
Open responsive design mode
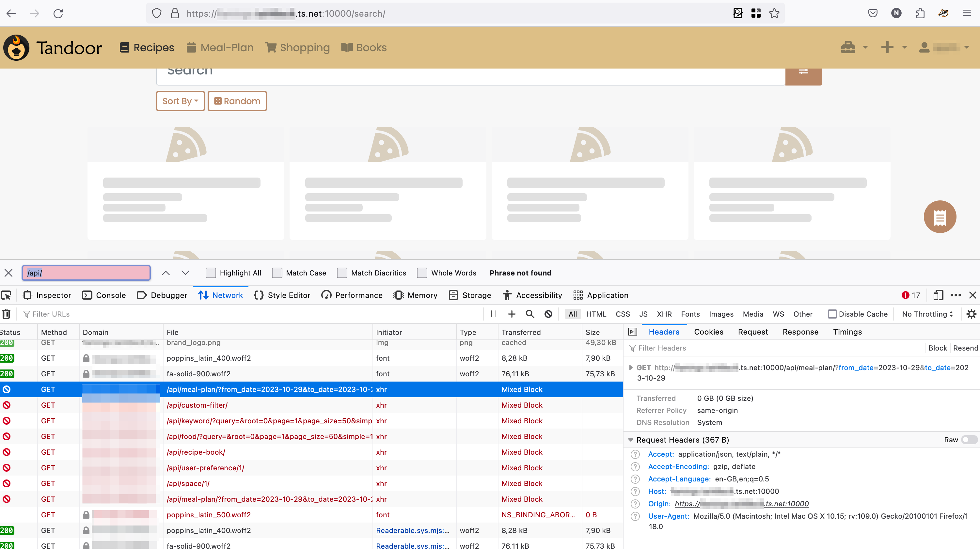click(x=938, y=295)
